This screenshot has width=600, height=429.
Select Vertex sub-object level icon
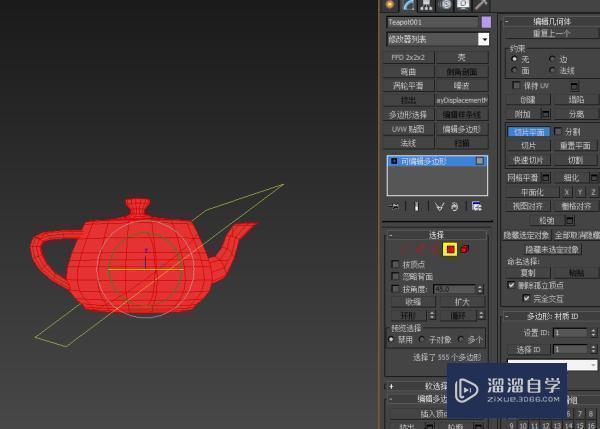pos(403,249)
